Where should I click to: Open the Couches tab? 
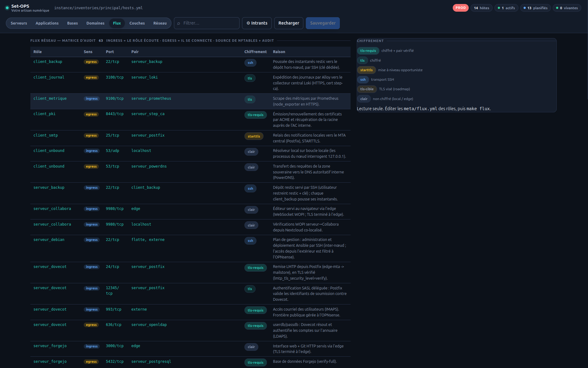(137, 23)
